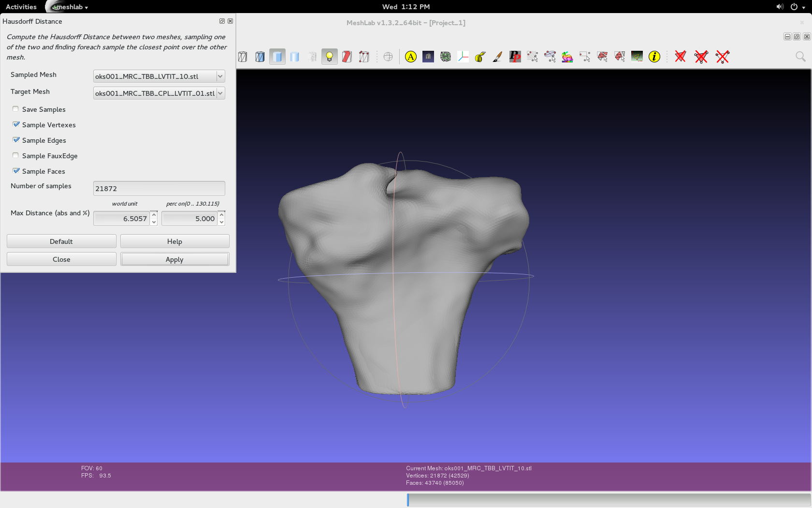Open the green grid Get Info tool

pos(637,57)
